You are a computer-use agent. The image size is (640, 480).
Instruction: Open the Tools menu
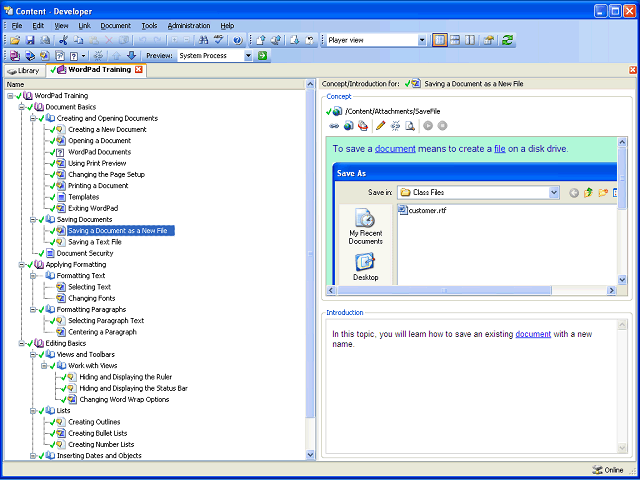coord(149,26)
